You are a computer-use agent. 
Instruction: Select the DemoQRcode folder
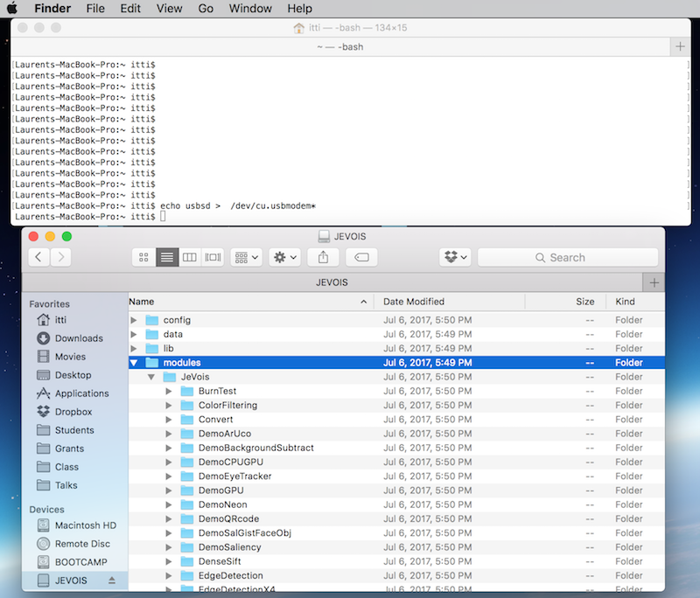396,518
